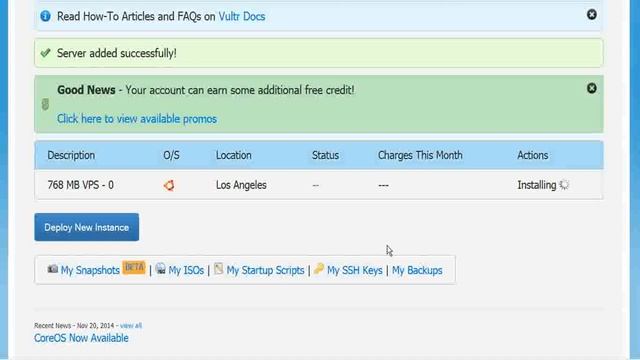This screenshot has height=360, width=640.
Task: Click the camera icon next to My Snapshots
Action: coord(53,269)
